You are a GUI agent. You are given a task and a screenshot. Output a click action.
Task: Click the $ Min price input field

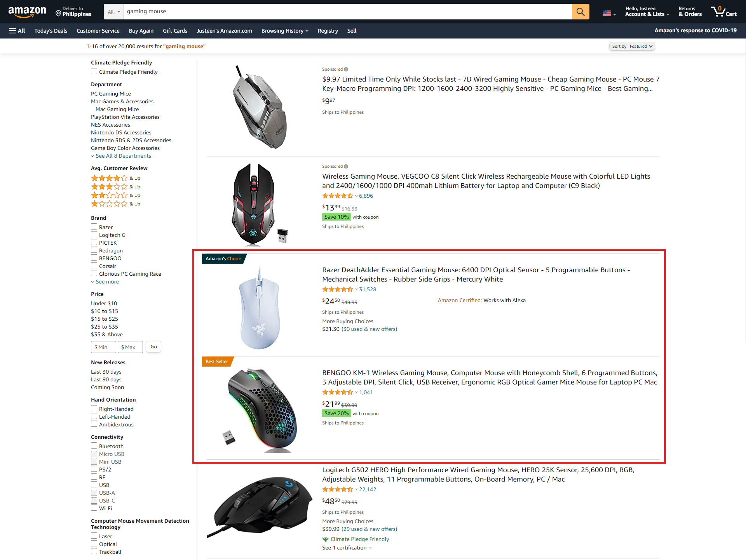pos(103,347)
